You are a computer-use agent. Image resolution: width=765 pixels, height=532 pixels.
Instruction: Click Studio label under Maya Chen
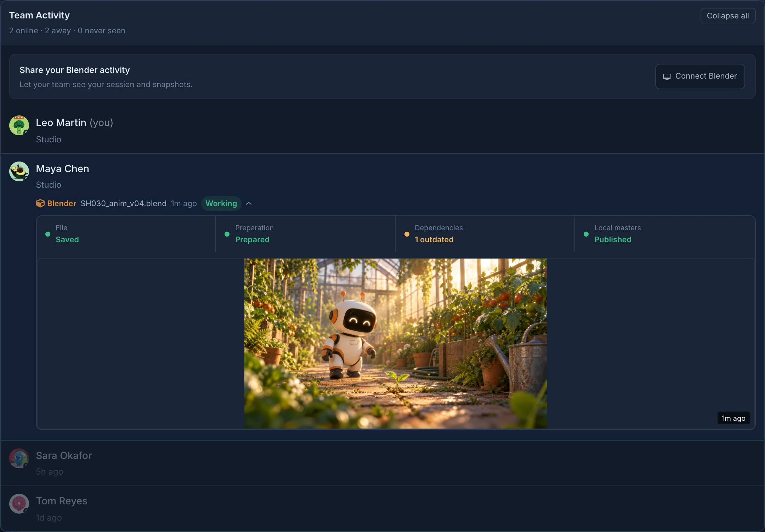49,185
